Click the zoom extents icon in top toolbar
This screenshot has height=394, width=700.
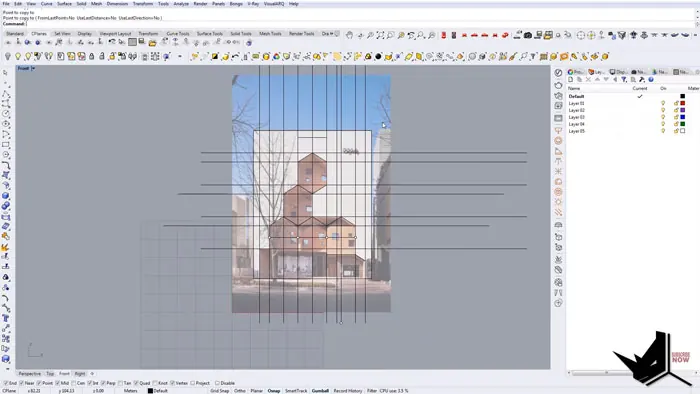[380, 35]
